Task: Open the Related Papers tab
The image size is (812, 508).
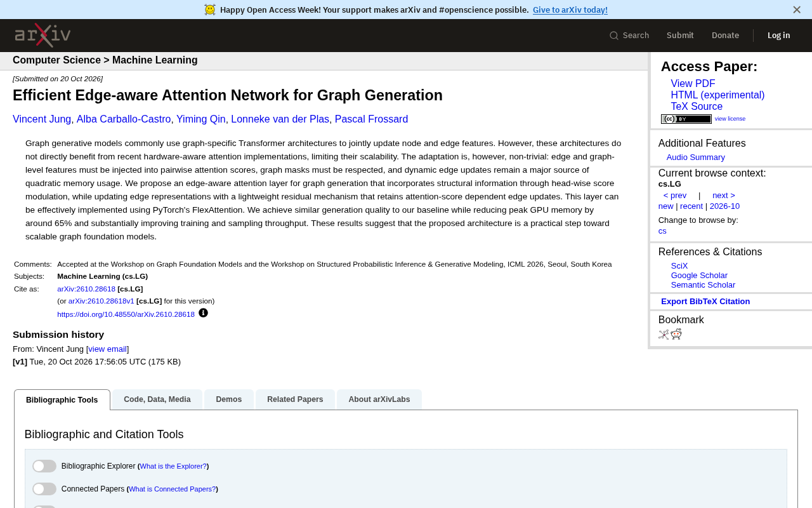Action: click(295, 399)
